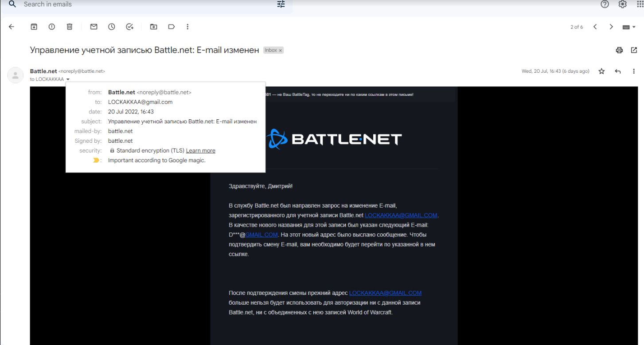Image resolution: width=644 pixels, height=345 pixels.
Task: Click the sender avatar picture
Action: 15,75
